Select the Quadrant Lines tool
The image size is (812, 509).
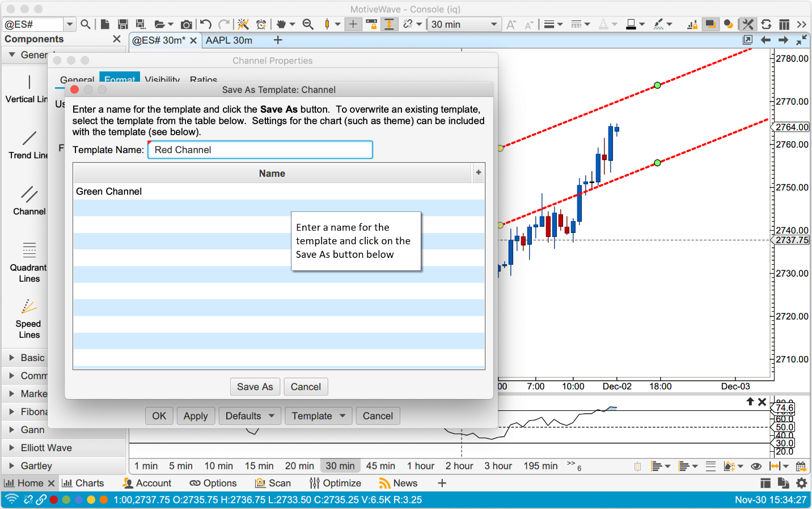(29, 262)
